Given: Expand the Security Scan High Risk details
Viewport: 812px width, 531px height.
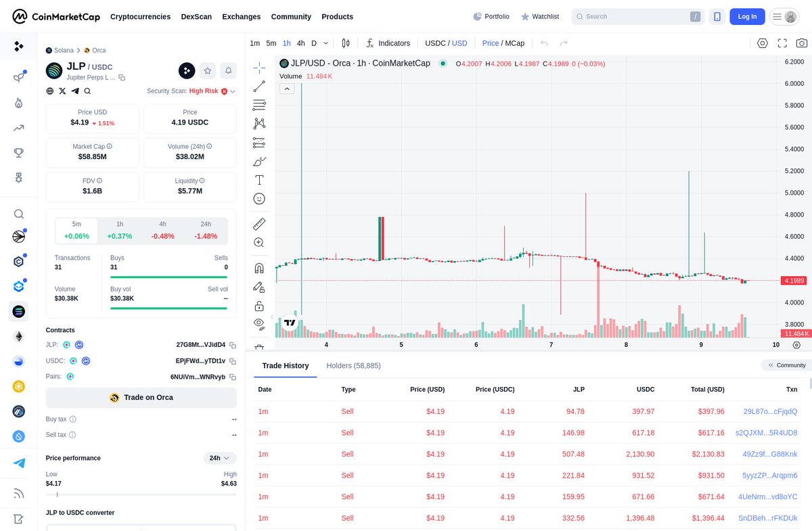Looking at the screenshot, I should [232, 91].
